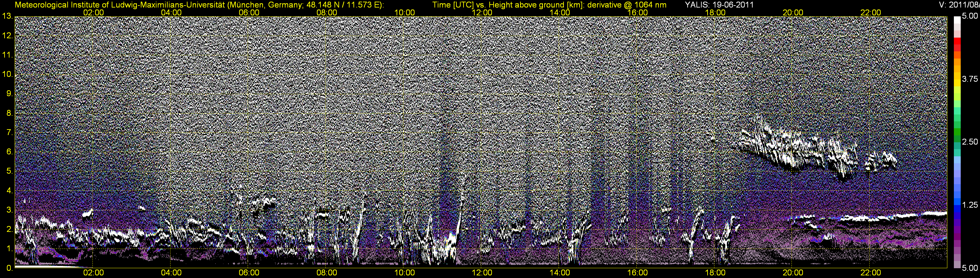Click the 7. km height axis label
The height and width of the screenshot is (278, 980).
click(x=9, y=132)
